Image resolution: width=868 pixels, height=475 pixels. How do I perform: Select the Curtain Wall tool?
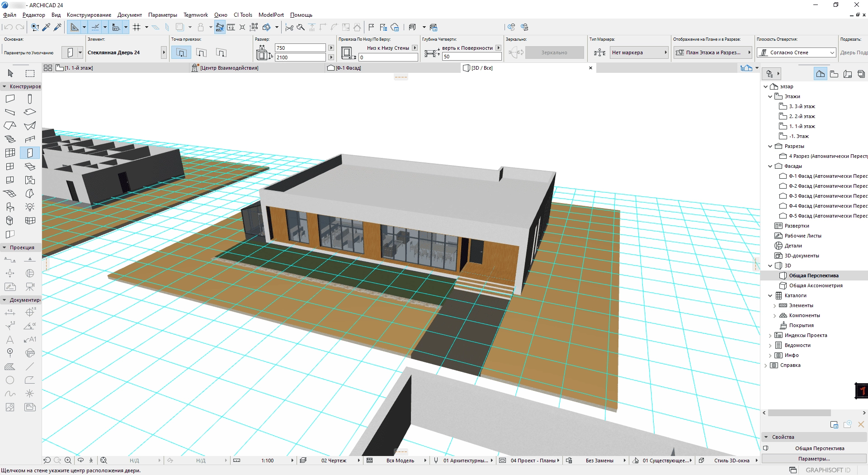(10, 153)
